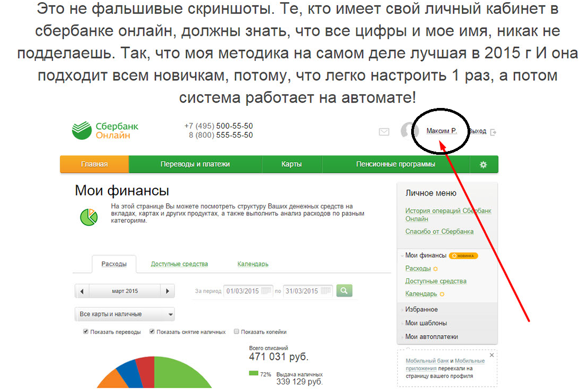The width and height of the screenshot is (583, 392).
Task: Open the mail envelope icon
Action: coord(384,132)
